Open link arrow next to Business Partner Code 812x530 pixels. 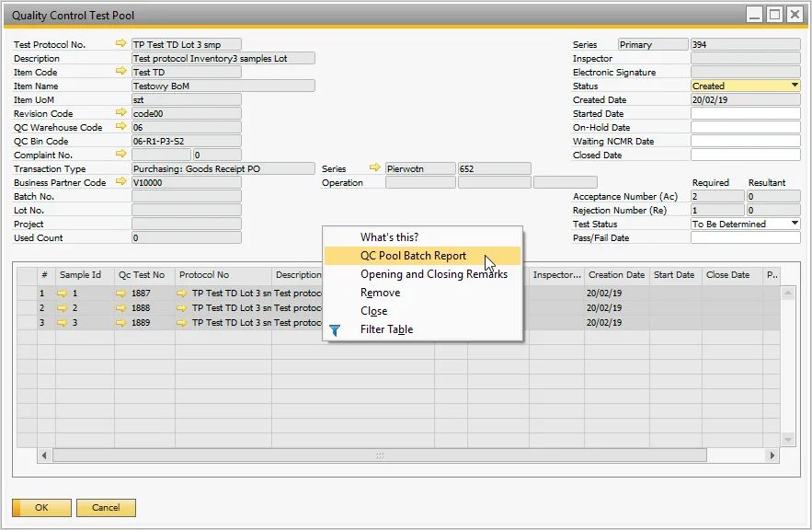pyautogui.click(x=120, y=181)
